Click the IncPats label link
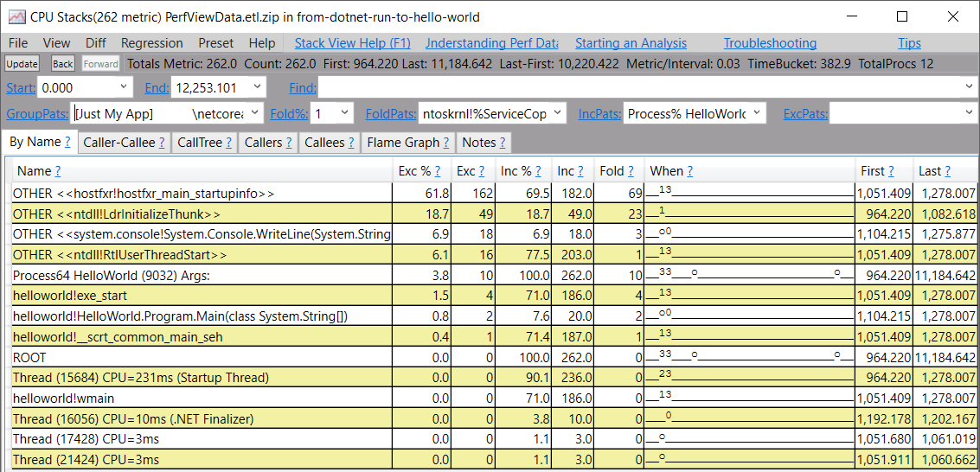980x472 pixels. [599, 113]
